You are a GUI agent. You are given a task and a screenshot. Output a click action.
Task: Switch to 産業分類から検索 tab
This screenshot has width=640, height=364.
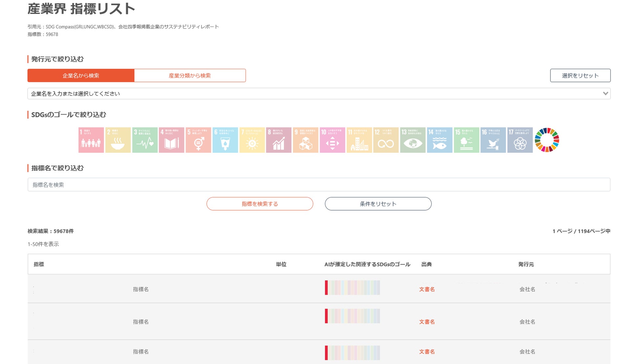pyautogui.click(x=190, y=75)
